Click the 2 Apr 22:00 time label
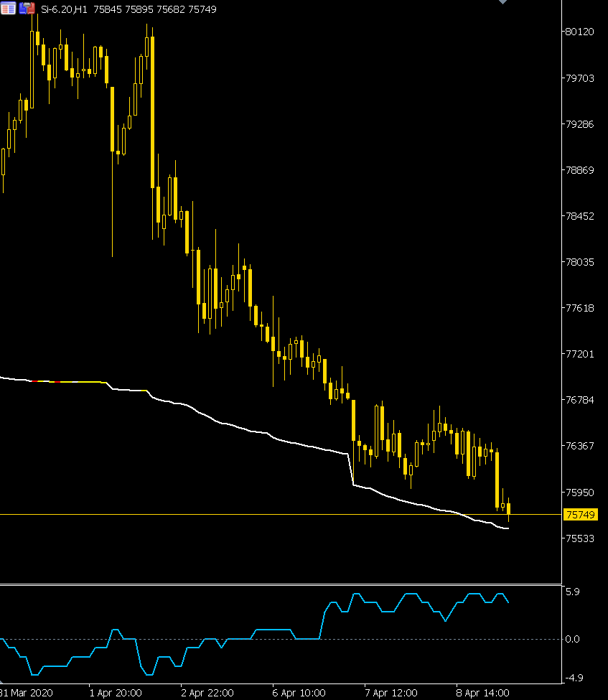608x700 pixels. tap(207, 693)
